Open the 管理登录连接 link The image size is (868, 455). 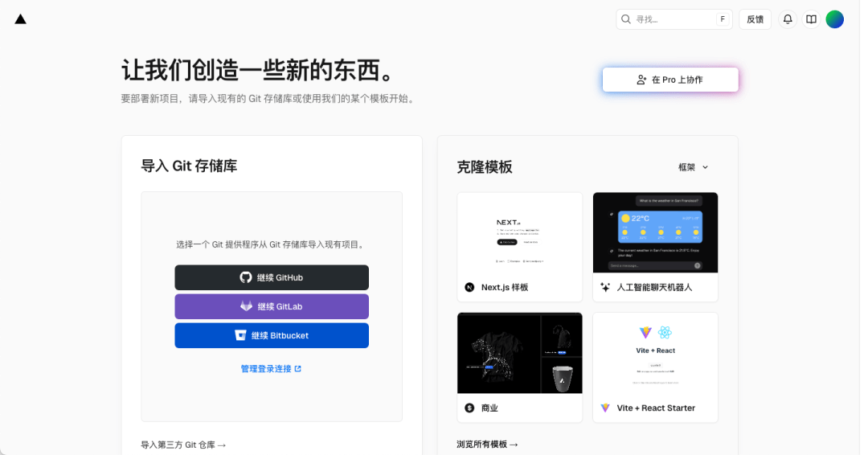tap(272, 369)
